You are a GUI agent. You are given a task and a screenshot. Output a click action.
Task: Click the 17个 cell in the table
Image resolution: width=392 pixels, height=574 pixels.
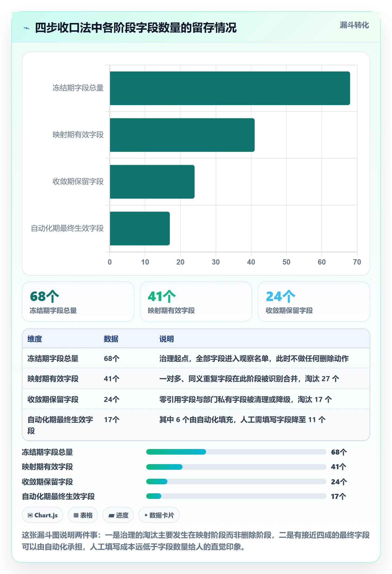click(112, 420)
